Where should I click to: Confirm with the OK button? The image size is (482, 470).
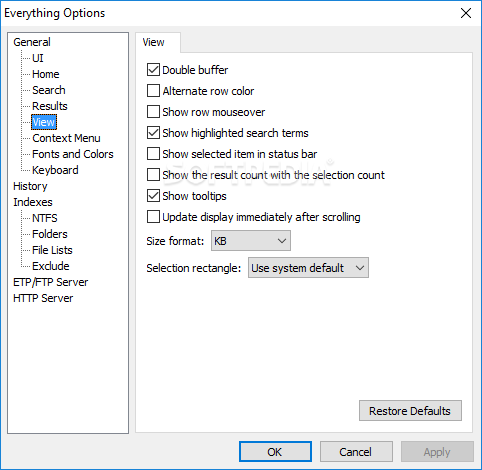[275, 452]
